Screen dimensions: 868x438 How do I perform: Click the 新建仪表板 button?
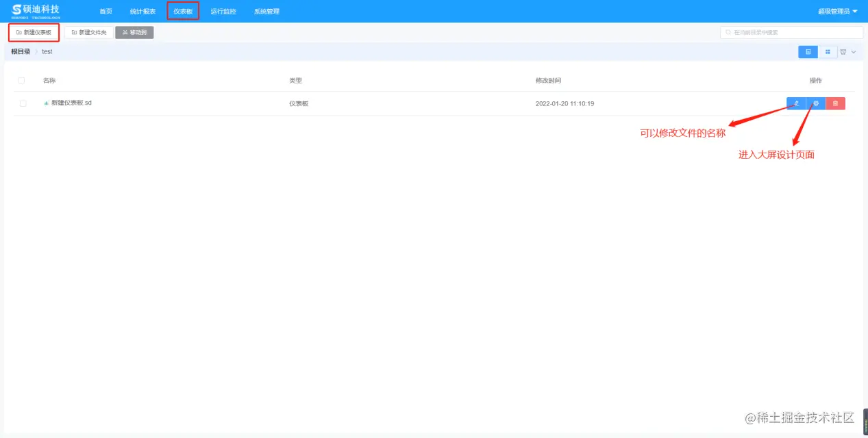click(x=34, y=31)
